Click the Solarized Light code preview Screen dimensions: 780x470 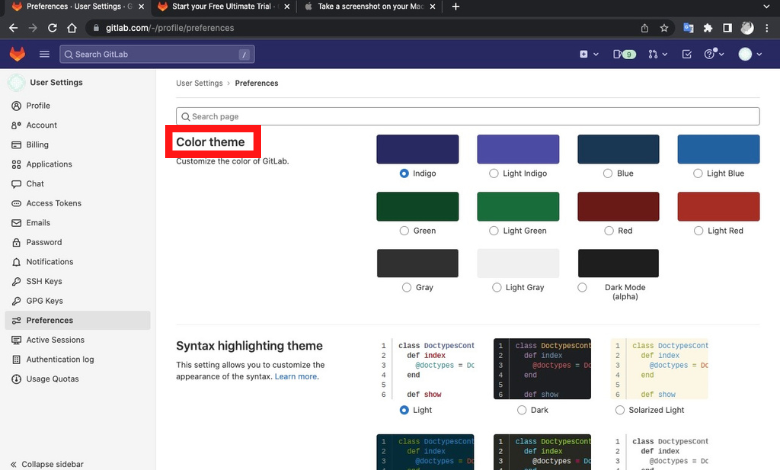pyautogui.click(x=659, y=369)
